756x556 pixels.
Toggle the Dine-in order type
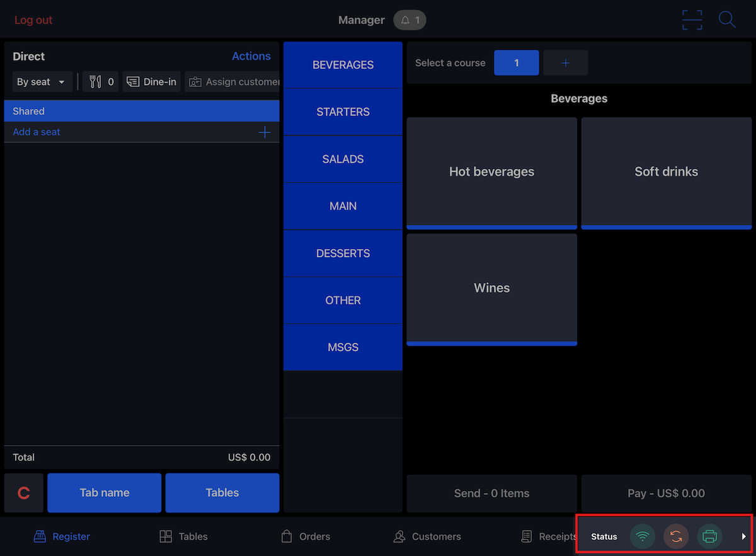151,81
